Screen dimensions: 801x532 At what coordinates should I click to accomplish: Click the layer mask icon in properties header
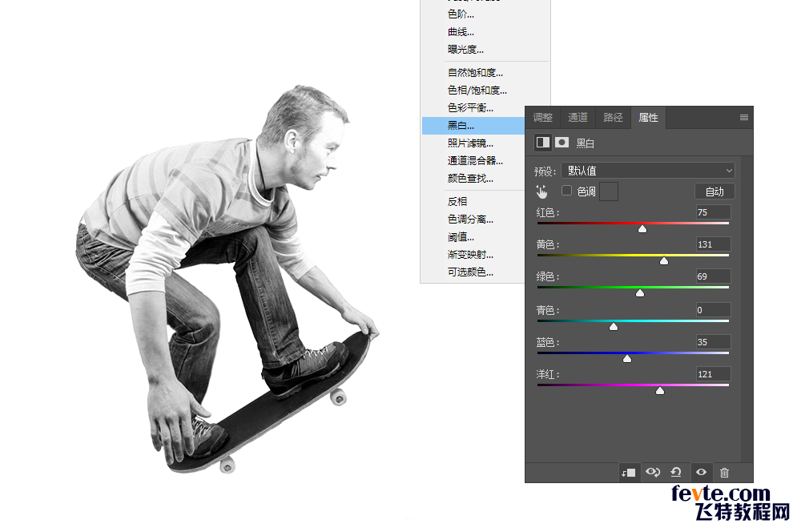(562, 142)
